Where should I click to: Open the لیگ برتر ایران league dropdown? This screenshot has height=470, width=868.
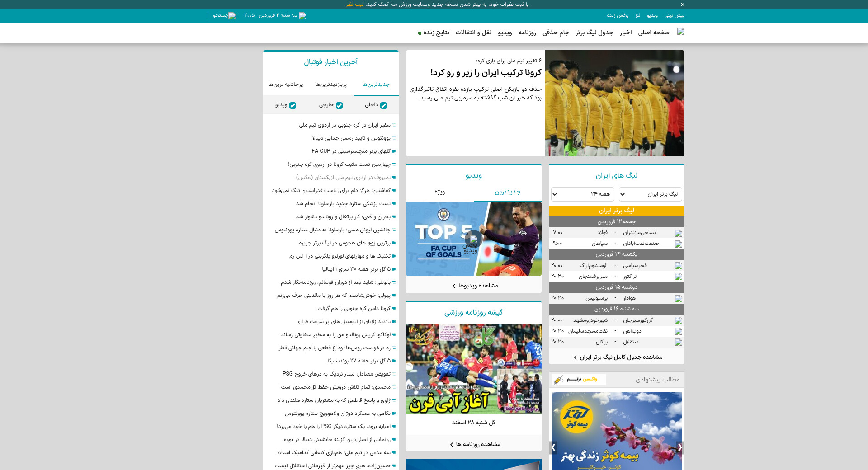[650, 194]
